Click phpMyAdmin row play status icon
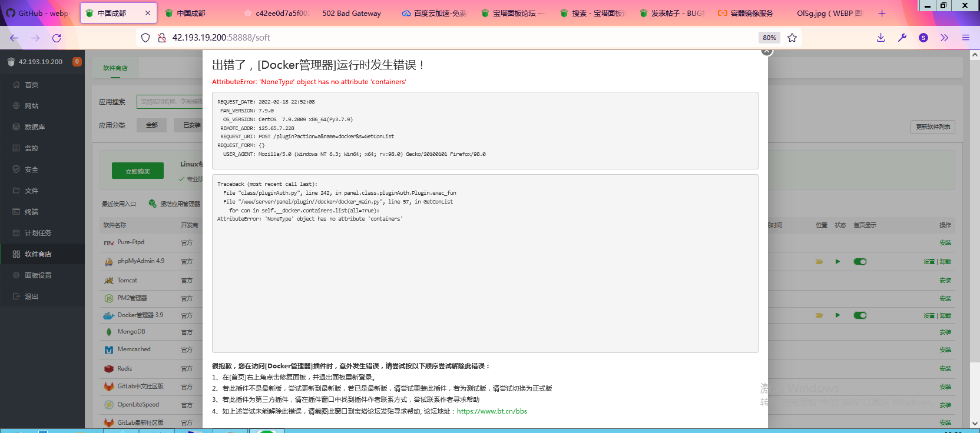The width and height of the screenshot is (980, 433). click(837, 262)
